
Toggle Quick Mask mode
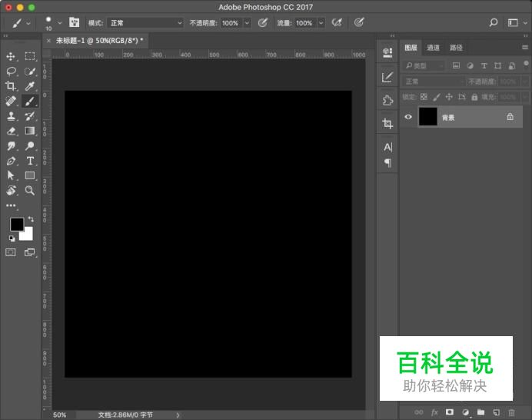click(11, 252)
